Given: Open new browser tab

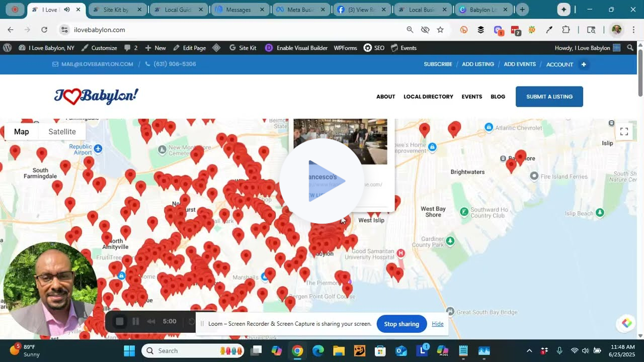Looking at the screenshot, I should [522, 10].
